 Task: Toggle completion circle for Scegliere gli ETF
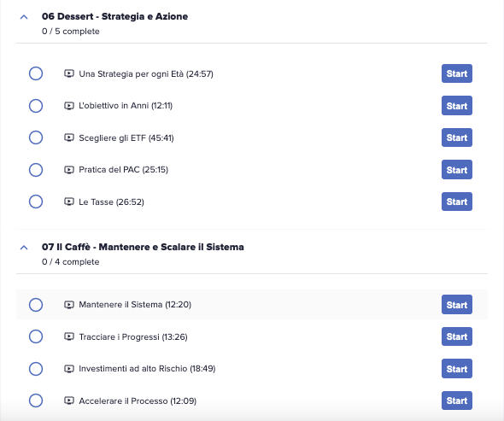36,137
